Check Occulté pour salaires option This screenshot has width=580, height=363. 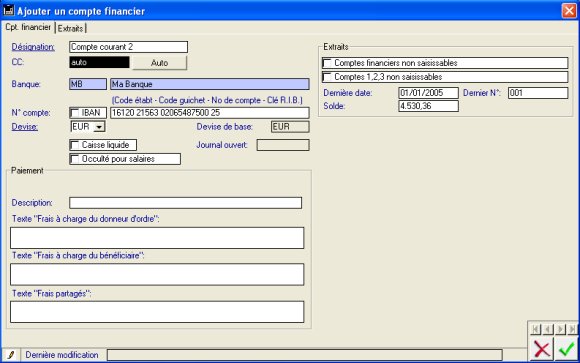tap(75, 159)
